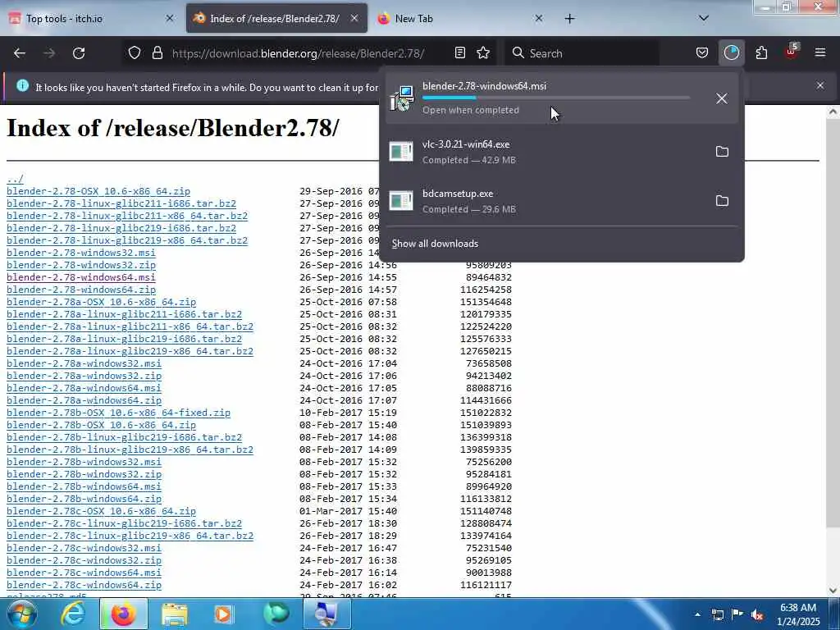The height and width of the screenshot is (630, 840).
Task: Open the uBlock extension icon with badge
Action: click(792, 52)
